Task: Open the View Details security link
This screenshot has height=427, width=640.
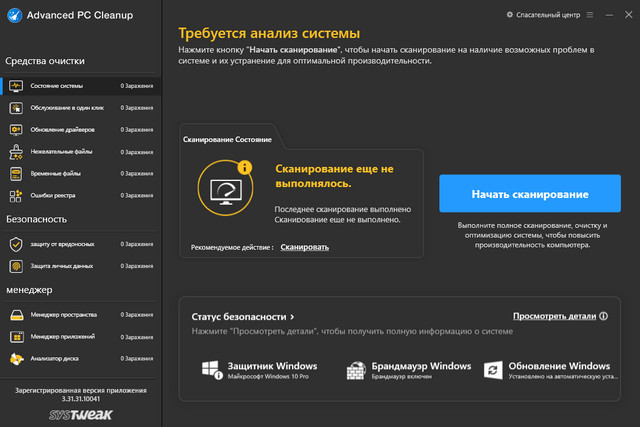Action: 554,316
